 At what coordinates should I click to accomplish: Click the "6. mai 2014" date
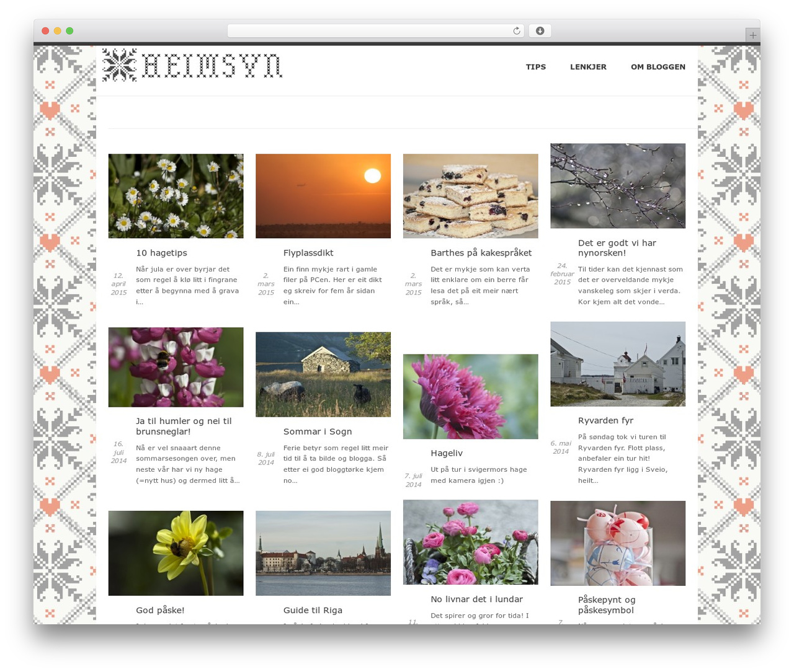pos(561,447)
